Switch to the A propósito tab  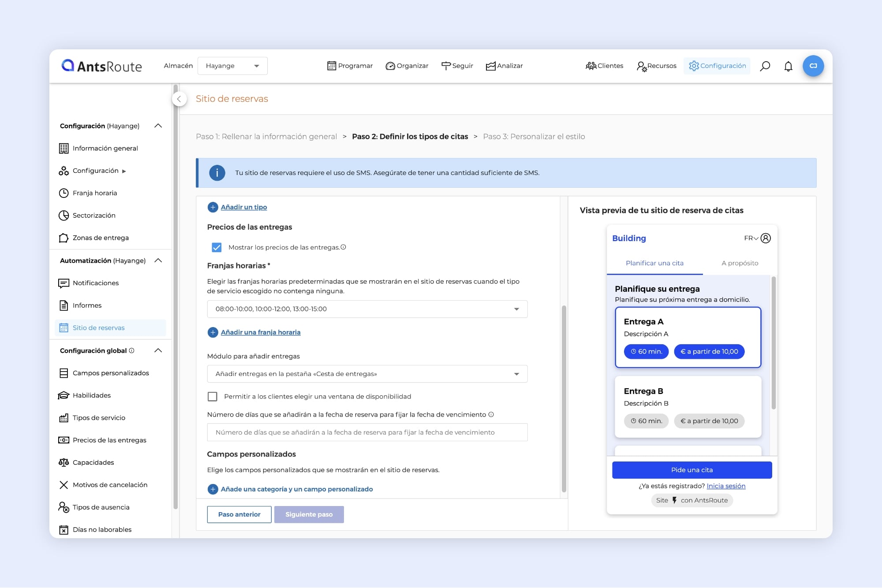pyautogui.click(x=740, y=263)
